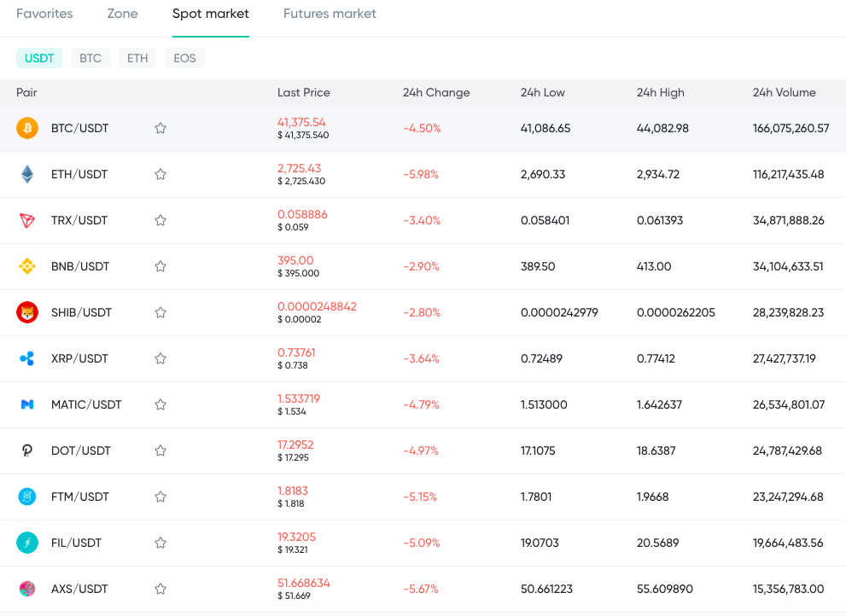
Task: Click the Ethereum diamond icon
Action: tap(27, 174)
